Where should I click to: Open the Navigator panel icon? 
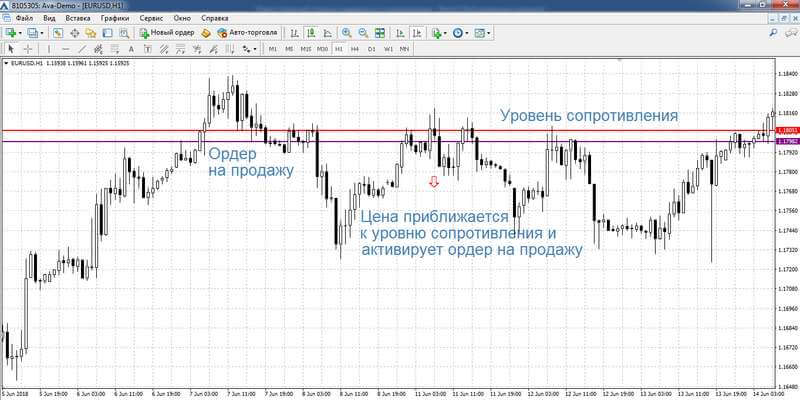(91, 33)
